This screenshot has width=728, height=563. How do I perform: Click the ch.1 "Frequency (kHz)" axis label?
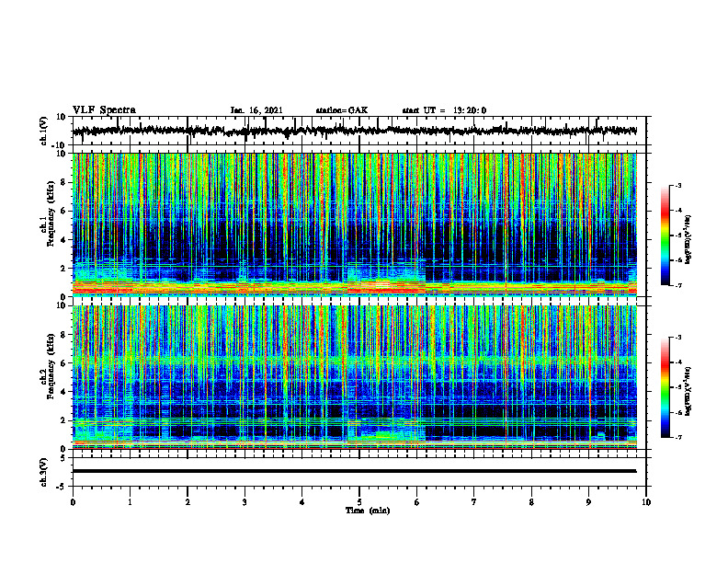51,214
